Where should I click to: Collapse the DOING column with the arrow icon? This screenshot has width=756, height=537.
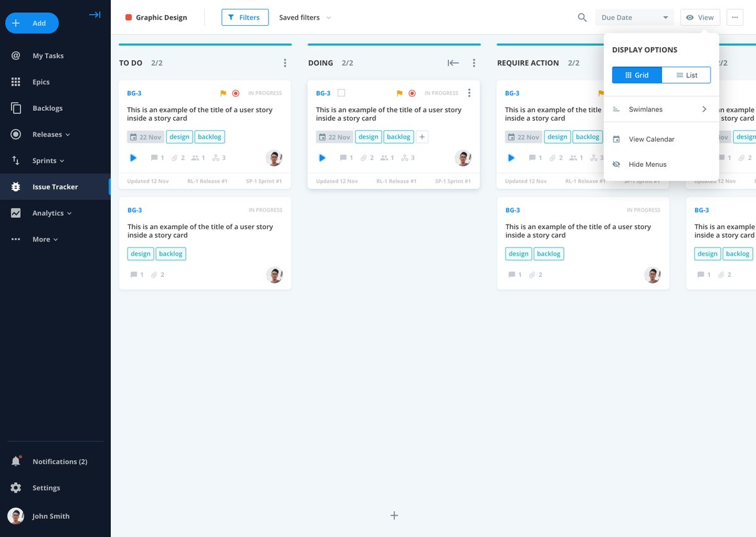point(453,63)
